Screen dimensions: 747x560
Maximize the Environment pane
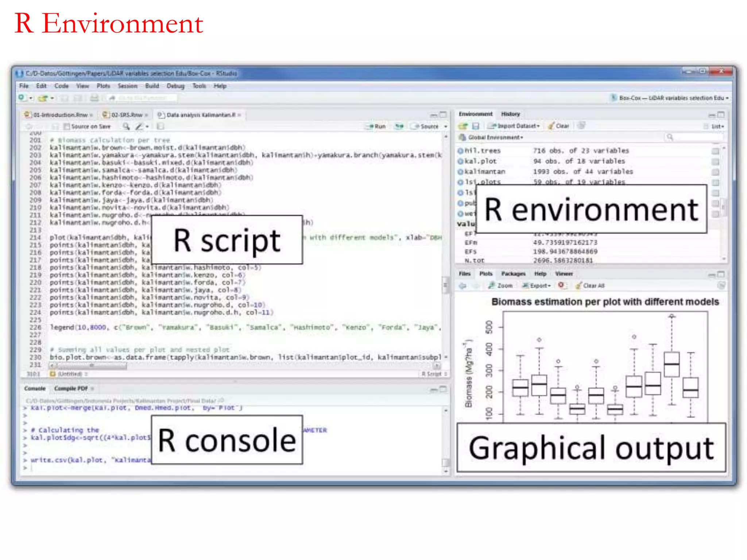coord(721,114)
